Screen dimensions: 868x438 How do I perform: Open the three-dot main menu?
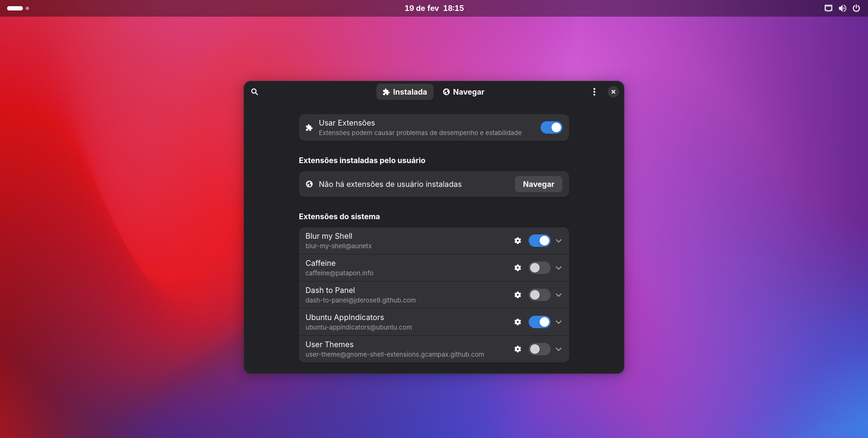[x=594, y=92]
